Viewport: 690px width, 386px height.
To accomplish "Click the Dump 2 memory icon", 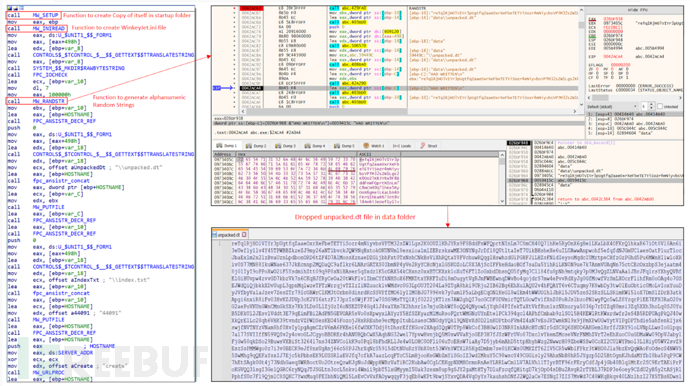I will click(249, 146).
